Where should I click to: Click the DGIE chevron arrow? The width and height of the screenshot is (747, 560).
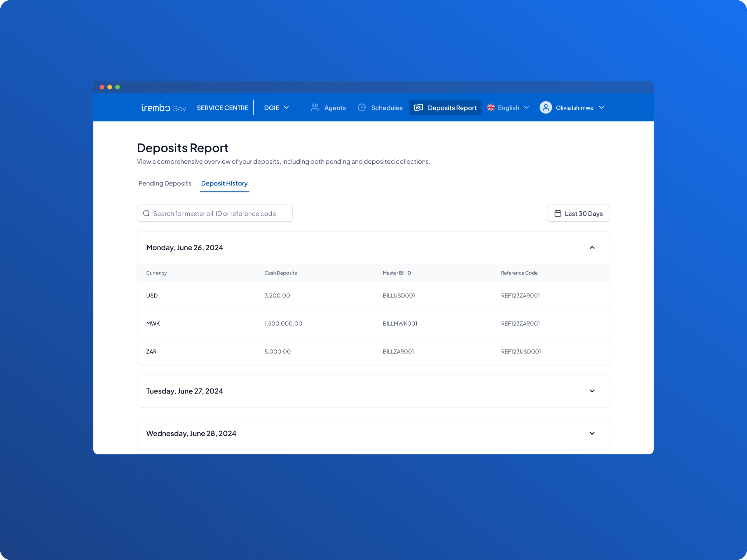click(286, 108)
